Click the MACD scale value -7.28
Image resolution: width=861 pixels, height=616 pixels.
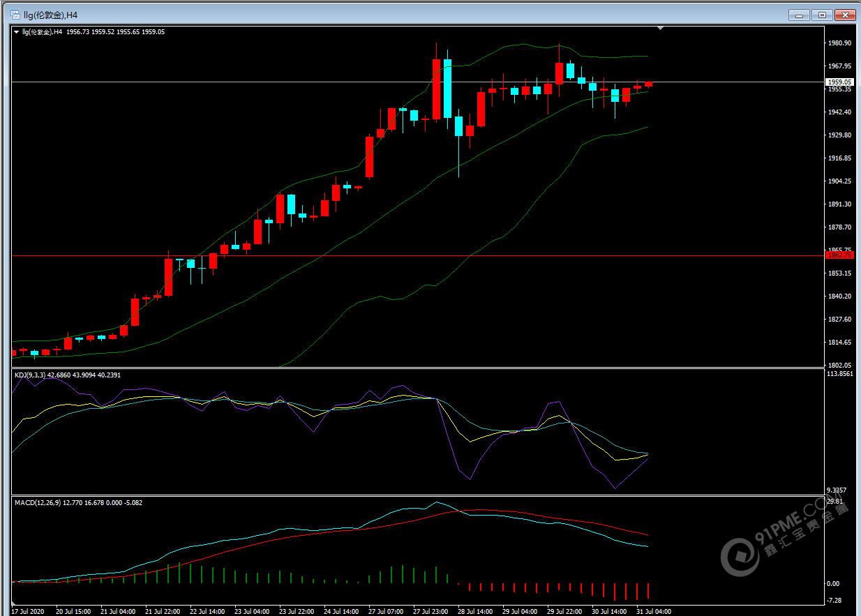(834, 601)
